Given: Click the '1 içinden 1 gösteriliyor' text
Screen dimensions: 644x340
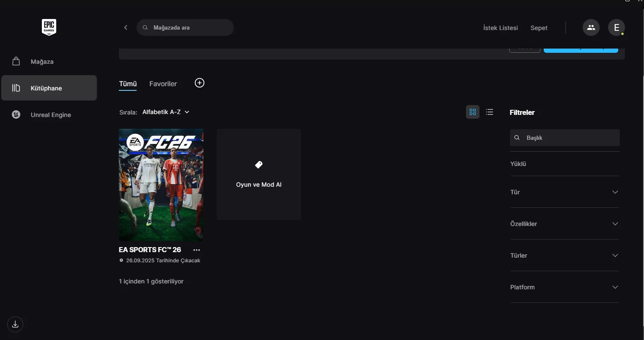Looking at the screenshot, I should point(151,281).
